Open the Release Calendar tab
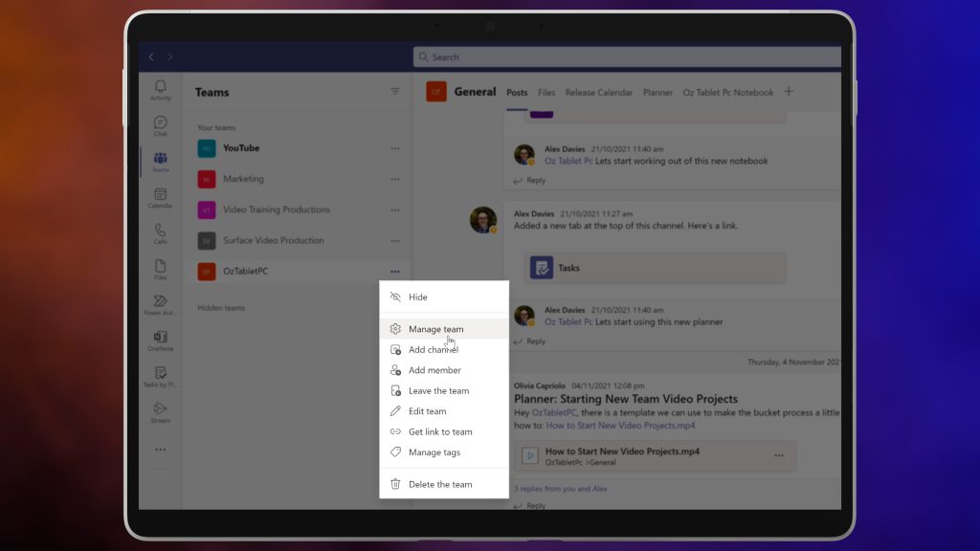 [599, 93]
